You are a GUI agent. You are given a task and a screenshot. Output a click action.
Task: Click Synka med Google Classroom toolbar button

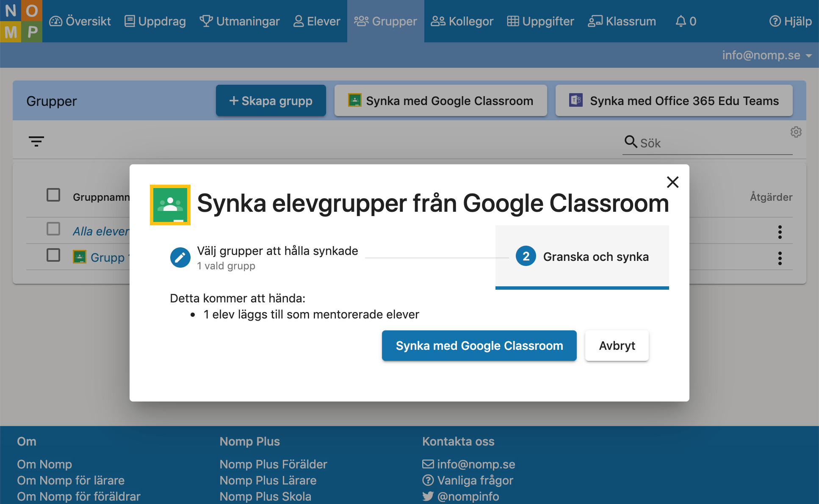[441, 101]
